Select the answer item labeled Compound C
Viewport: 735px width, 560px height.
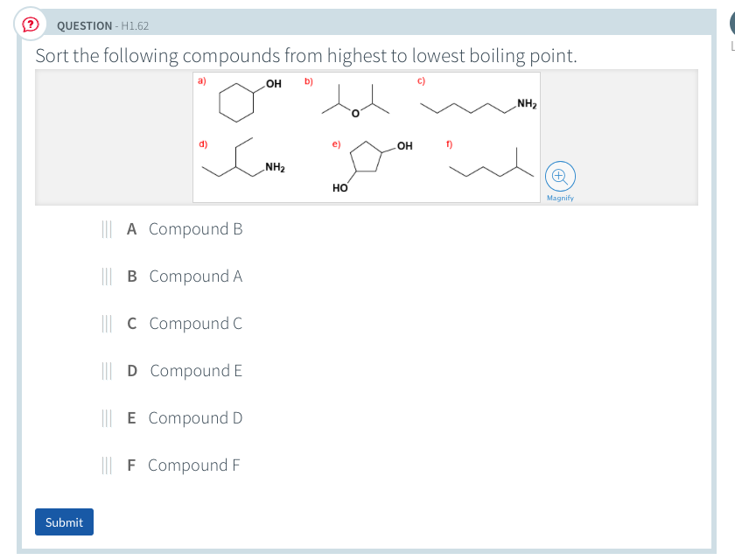coord(196,323)
